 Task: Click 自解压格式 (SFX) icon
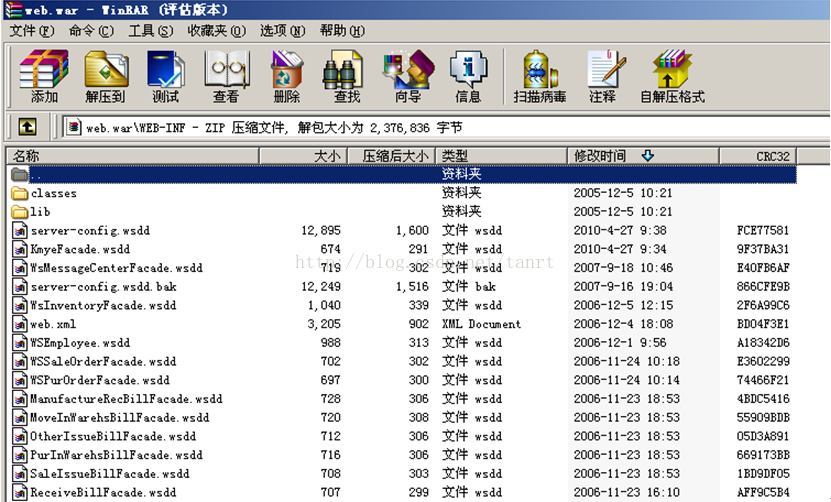(x=672, y=76)
